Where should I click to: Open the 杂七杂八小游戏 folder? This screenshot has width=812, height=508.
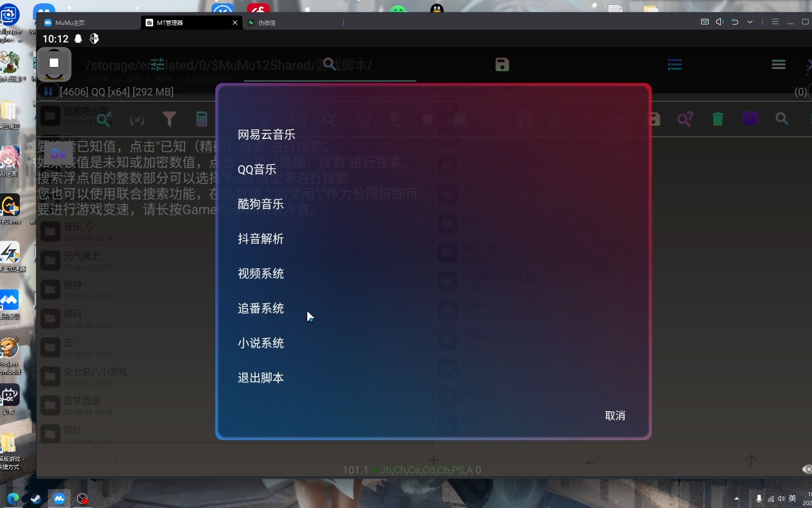[127, 376]
